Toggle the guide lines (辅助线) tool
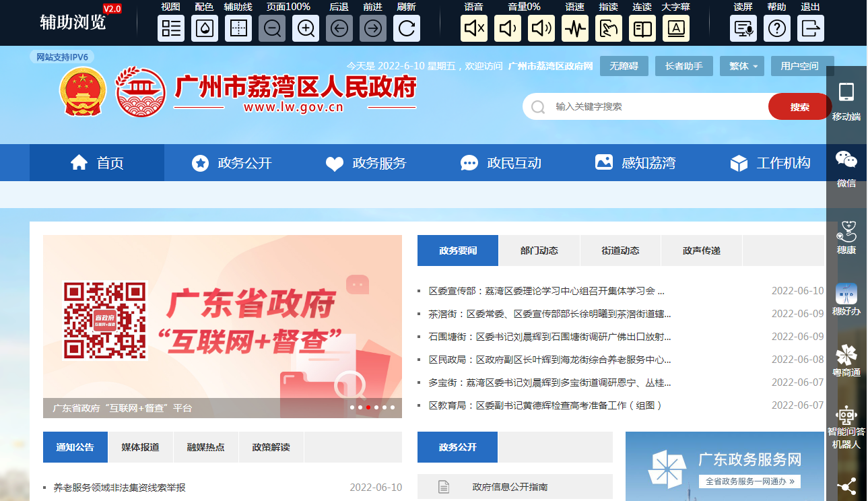 coord(238,29)
